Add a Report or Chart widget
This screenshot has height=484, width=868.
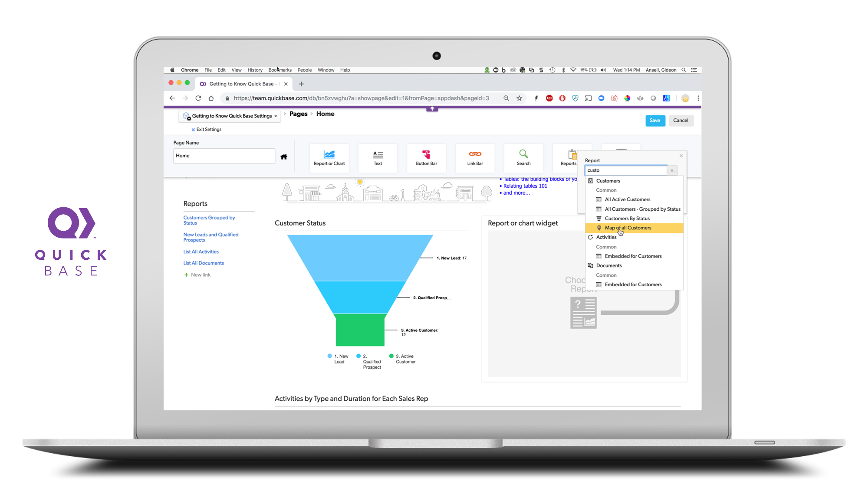329,158
